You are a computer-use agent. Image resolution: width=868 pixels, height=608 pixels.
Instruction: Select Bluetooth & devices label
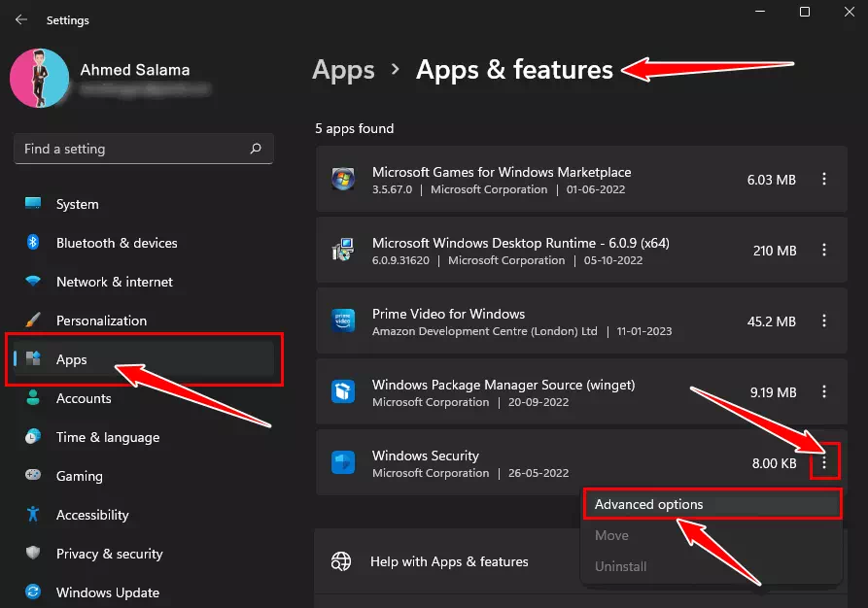tap(117, 243)
